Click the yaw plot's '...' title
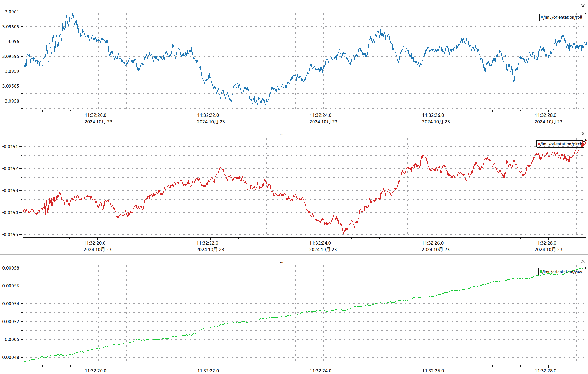Screen dimensions: 588x374 (x=282, y=262)
